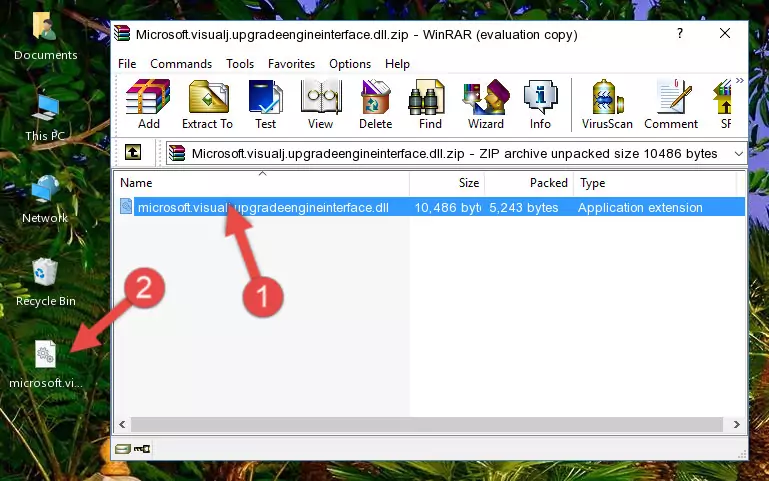Screen dimensions: 769x481
Task: Click the Application extension type cell
Action: [640, 208]
